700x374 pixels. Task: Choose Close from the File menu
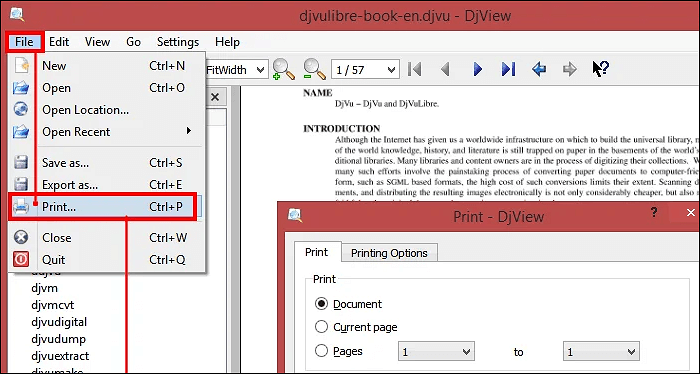click(x=107, y=237)
